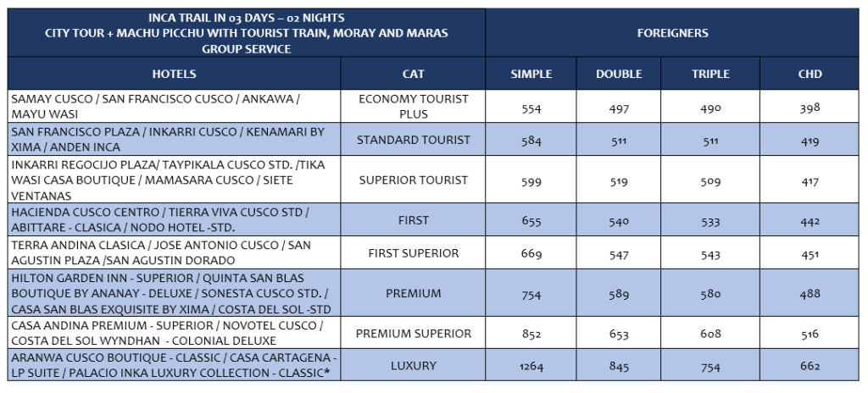Click the SUPERIOR TOURIST category cell
868x393 pixels.
(x=413, y=180)
